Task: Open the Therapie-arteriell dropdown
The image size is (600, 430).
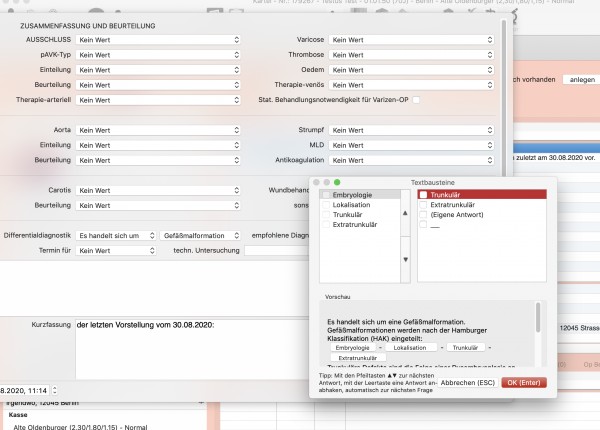Action: click(158, 100)
